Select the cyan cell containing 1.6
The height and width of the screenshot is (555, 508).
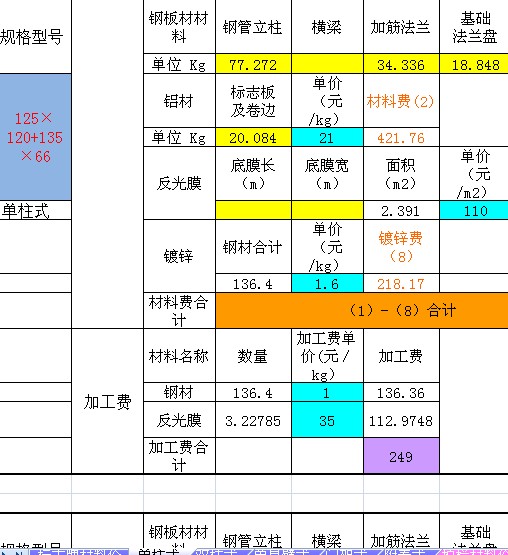click(327, 283)
